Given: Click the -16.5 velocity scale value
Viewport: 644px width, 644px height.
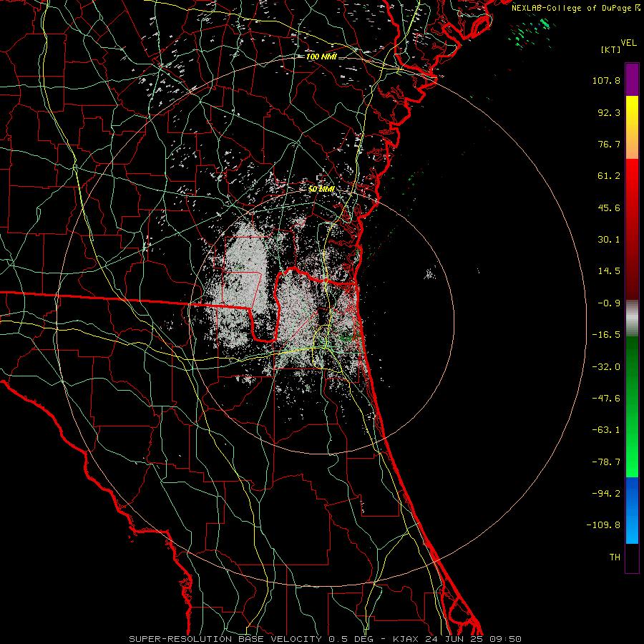Looking at the screenshot, I should tap(606, 335).
